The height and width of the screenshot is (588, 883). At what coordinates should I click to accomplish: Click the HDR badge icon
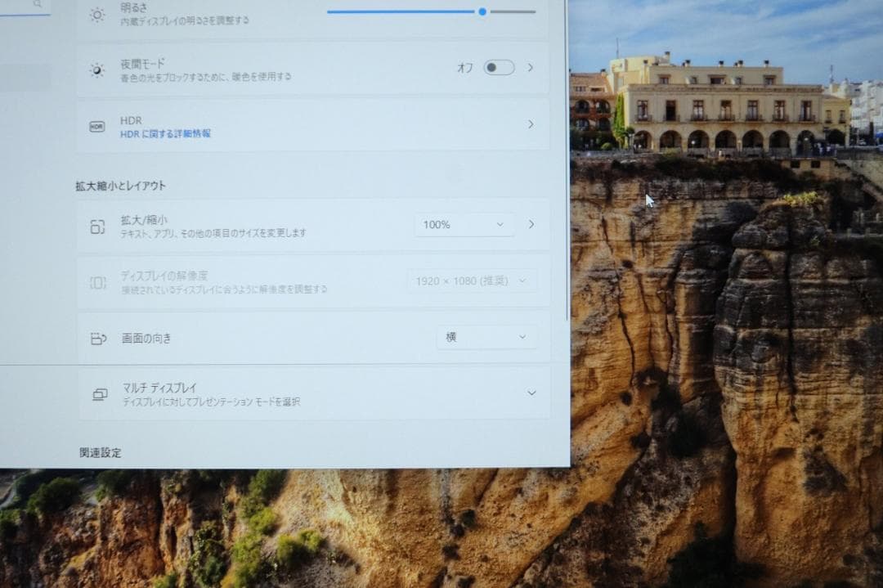pos(98,125)
